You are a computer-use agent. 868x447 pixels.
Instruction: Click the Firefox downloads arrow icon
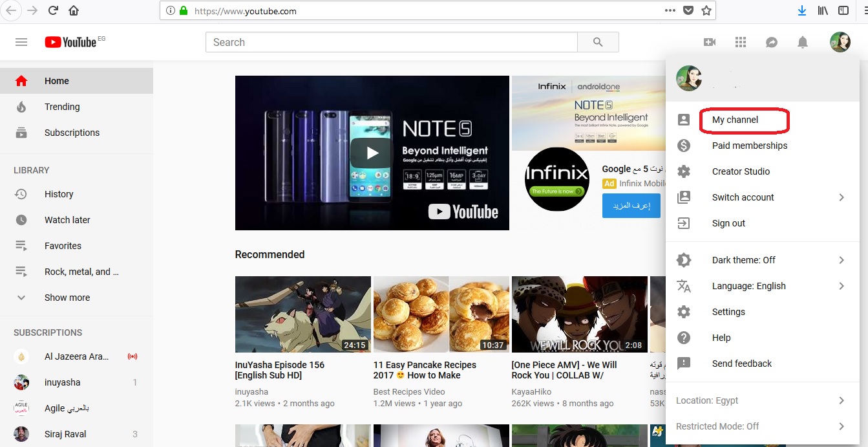point(802,10)
